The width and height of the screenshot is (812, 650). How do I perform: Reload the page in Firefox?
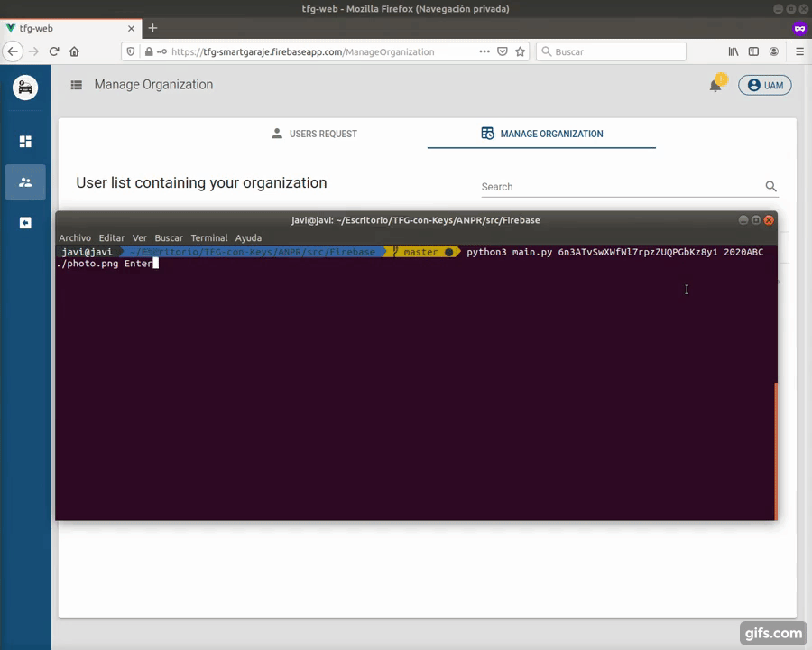(x=54, y=52)
